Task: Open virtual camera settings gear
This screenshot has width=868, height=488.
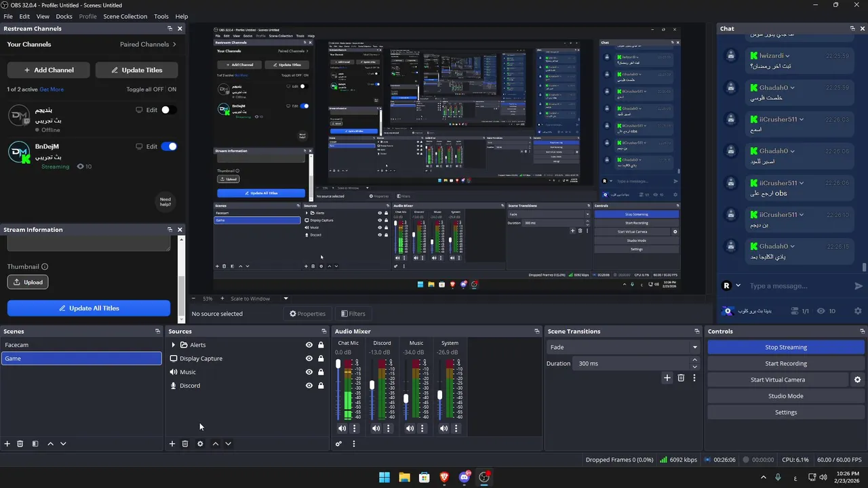Action: (x=857, y=380)
